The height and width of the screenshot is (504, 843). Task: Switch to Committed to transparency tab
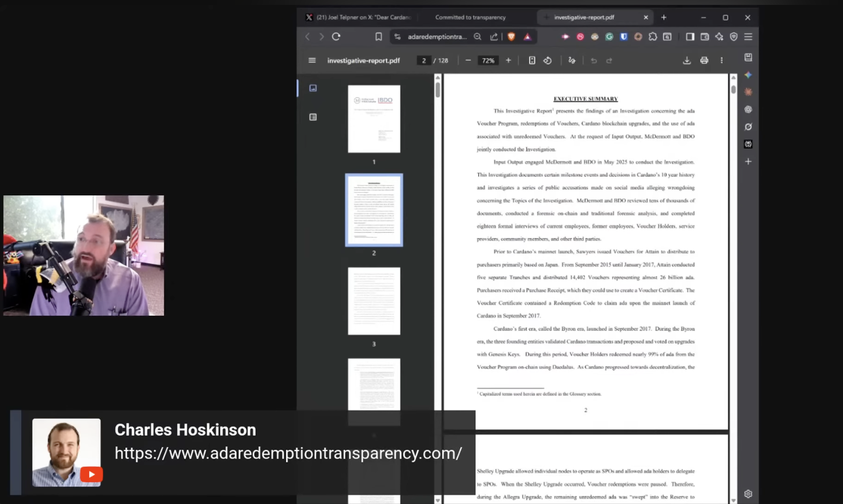coord(470,17)
